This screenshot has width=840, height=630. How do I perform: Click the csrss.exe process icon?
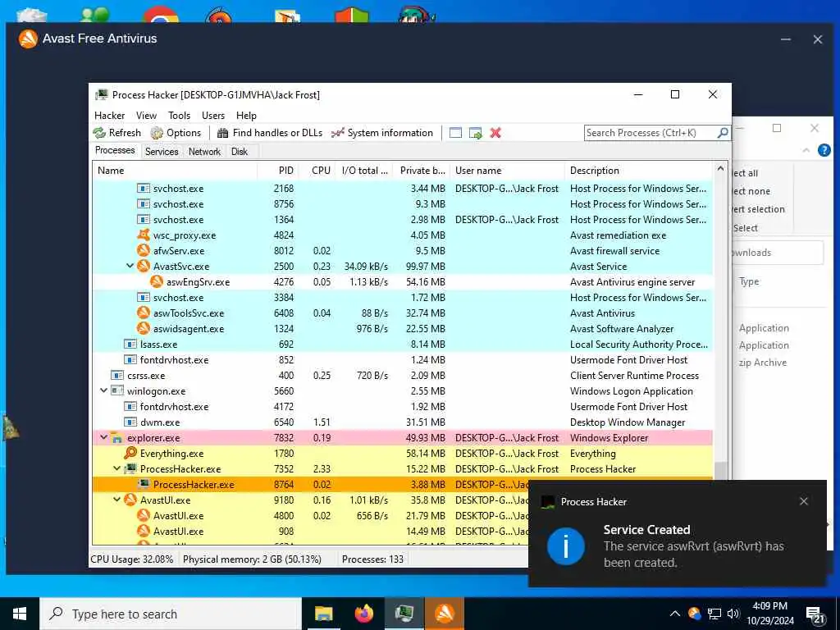coord(117,375)
